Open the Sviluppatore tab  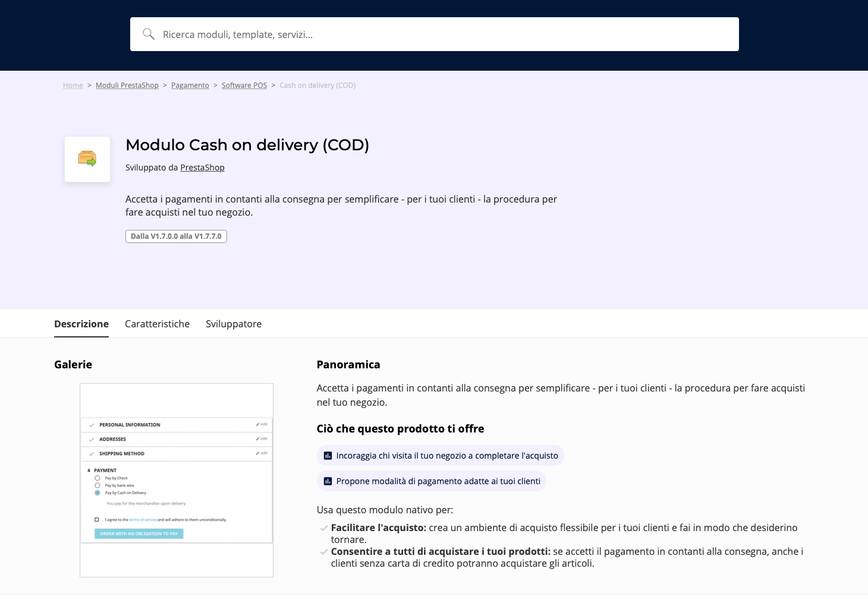click(x=234, y=324)
